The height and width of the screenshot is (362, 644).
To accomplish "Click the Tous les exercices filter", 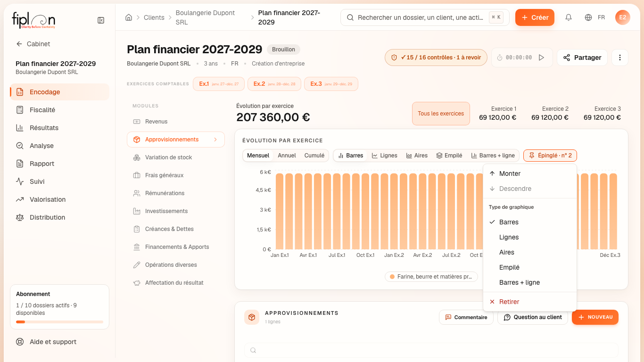I will pos(441,114).
